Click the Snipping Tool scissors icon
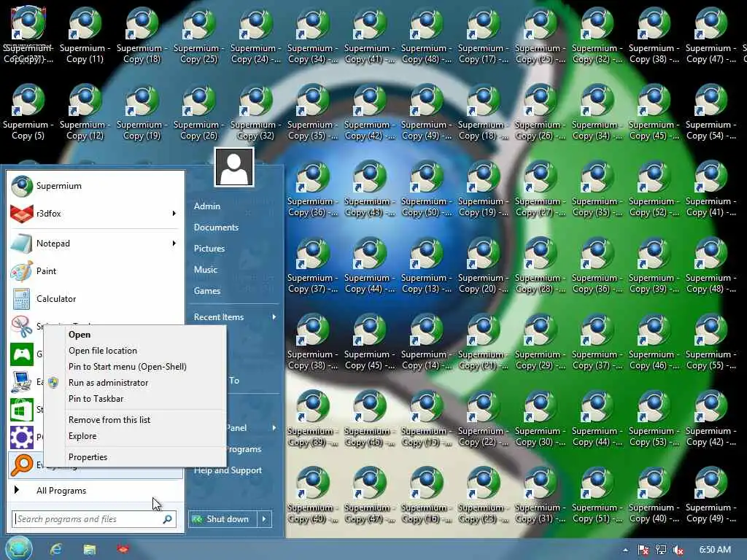Viewport: 747px width, 560px height. coord(21,326)
